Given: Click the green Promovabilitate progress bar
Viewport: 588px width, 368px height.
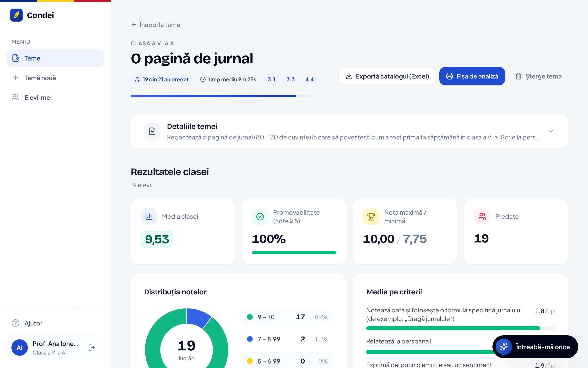Looking at the screenshot, I should [294, 253].
